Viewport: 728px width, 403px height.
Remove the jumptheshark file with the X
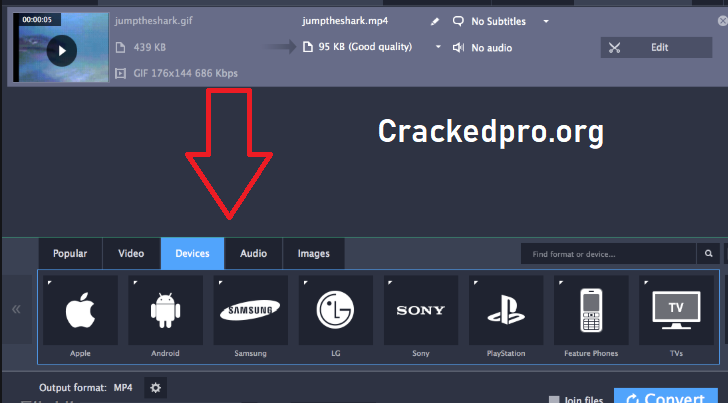coord(722,21)
